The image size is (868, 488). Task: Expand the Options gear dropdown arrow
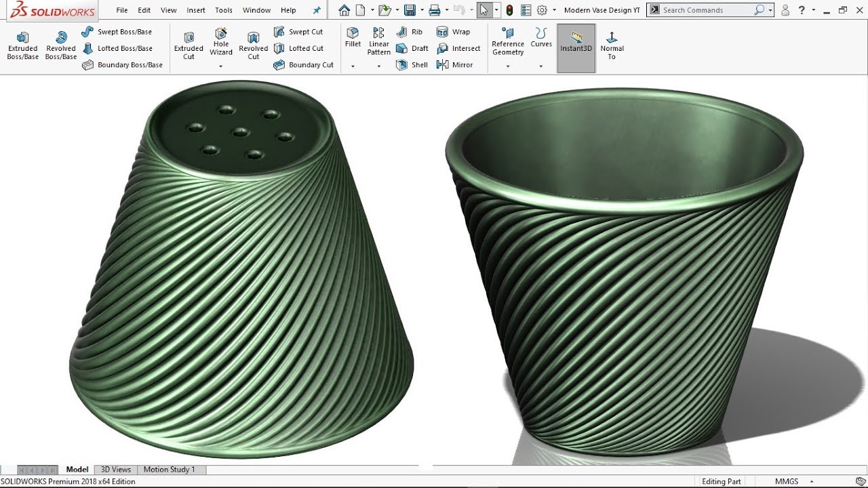point(554,10)
